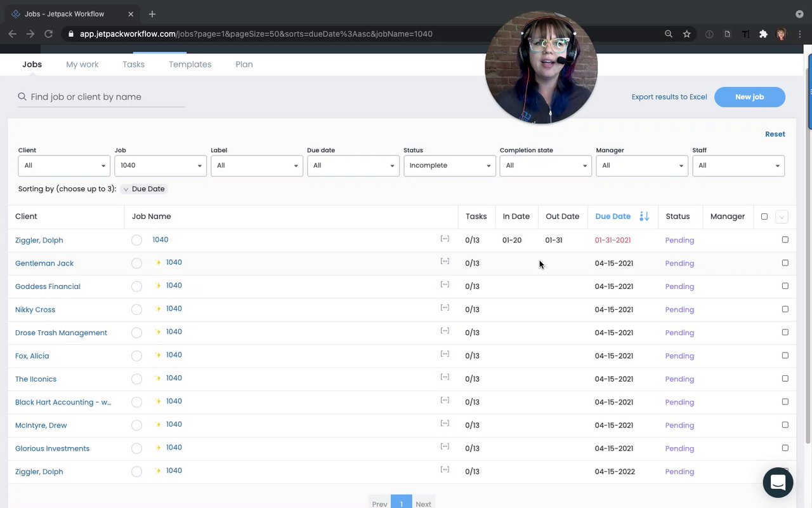Tick the Black Hart Accounting row checkbox
This screenshot has width=812, height=508.
pos(785,402)
